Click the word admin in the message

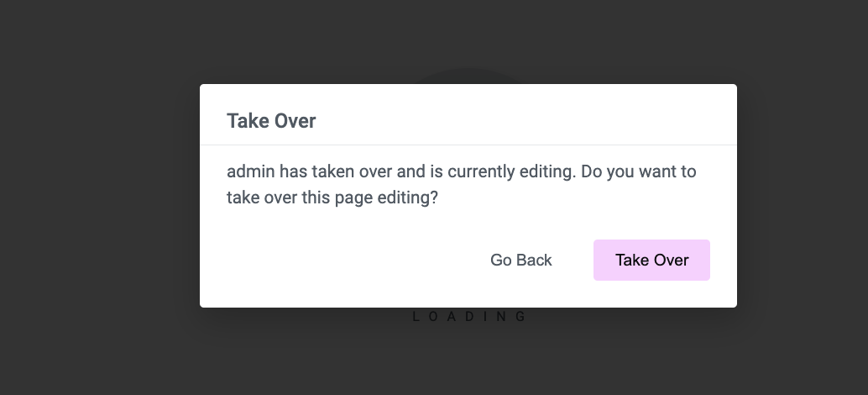pos(251,171)
